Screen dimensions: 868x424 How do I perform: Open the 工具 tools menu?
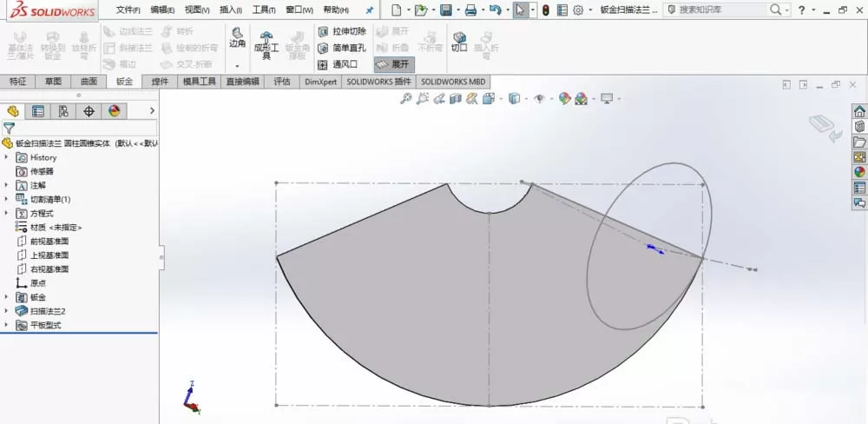click(x=264, y=10)
